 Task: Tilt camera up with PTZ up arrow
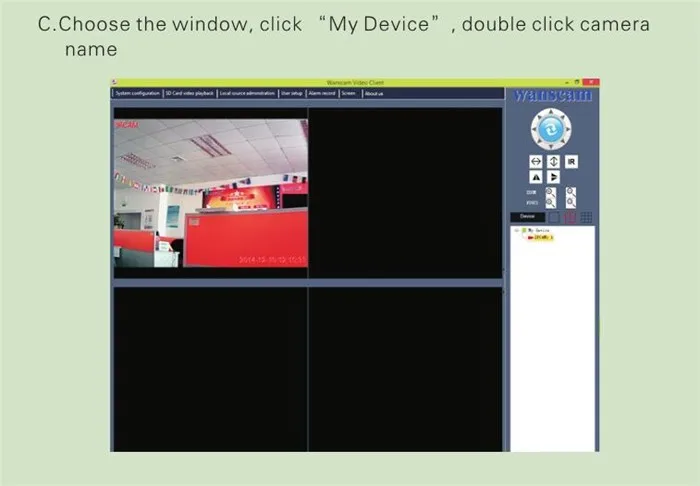pyautogui.click(x=551, y=112)
